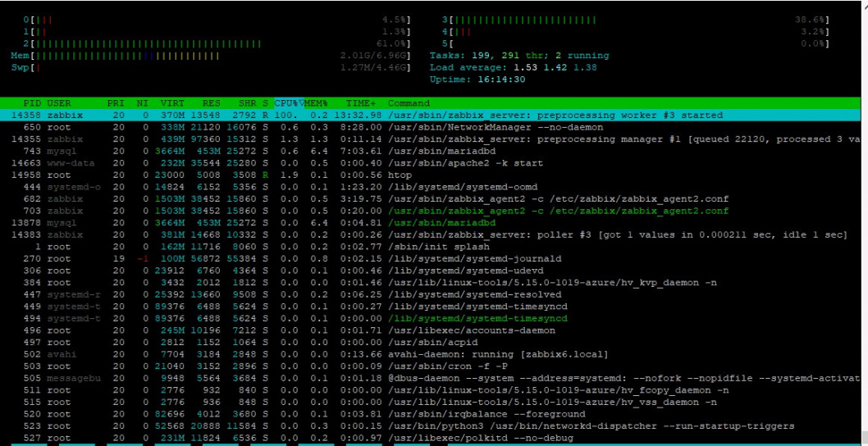The image size is (868, 446).
Task: Sort by the RES column header
Action: [212, 103]
